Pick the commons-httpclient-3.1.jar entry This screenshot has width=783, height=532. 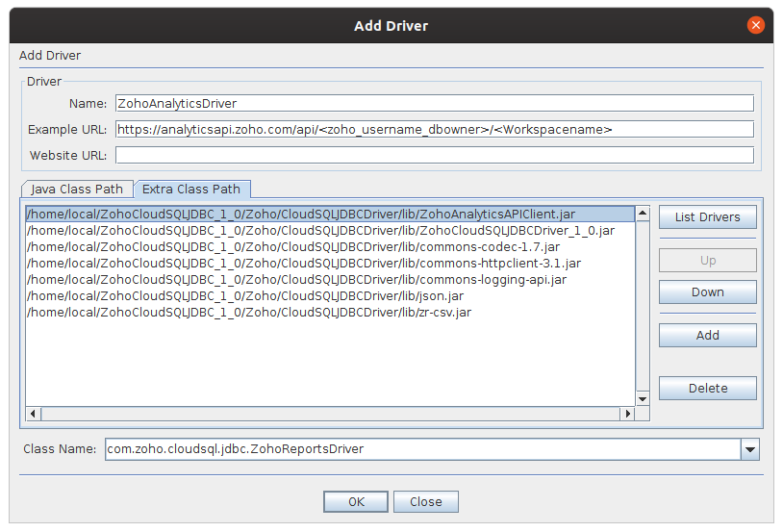[304, 264]
